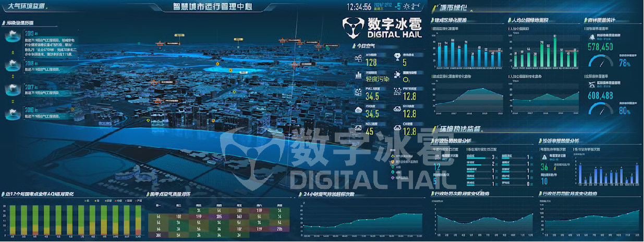Click the chevron arrows between 2017 and 2016
This screenshot has height=242, width=644.
coord(11,99)
